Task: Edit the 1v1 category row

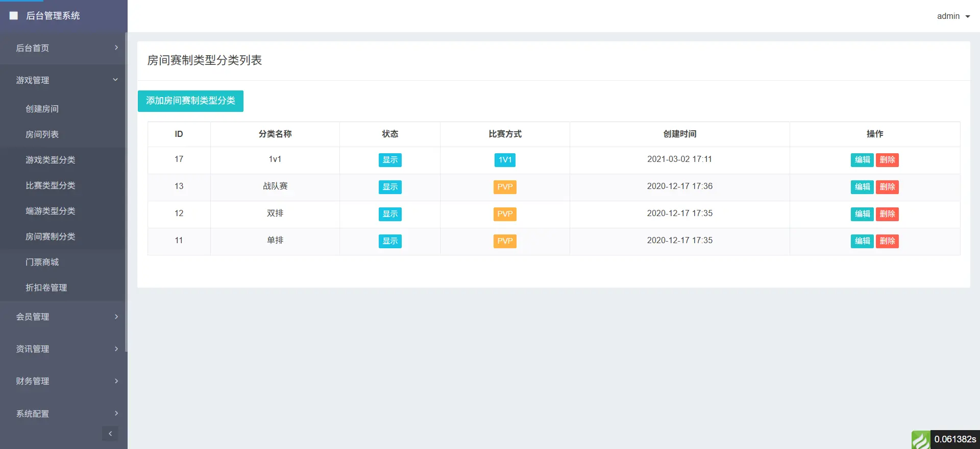Action: coord(862,160)
